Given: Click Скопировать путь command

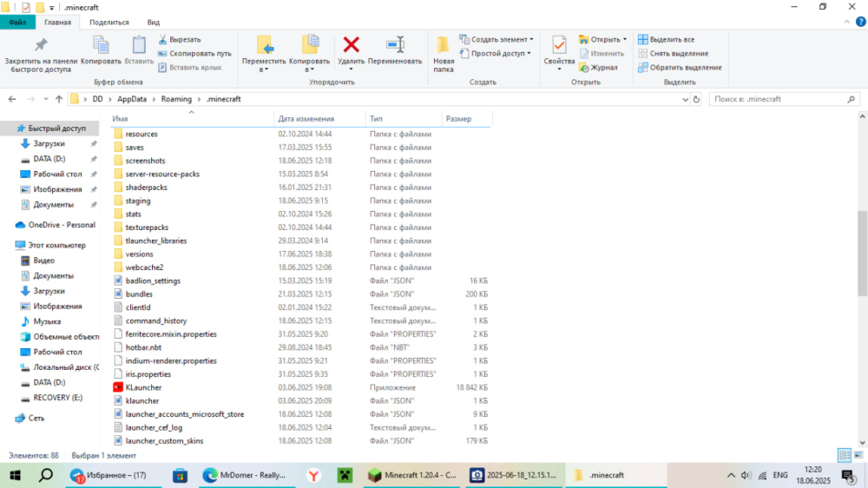Looking at the screenshot, I should (194, 54).
